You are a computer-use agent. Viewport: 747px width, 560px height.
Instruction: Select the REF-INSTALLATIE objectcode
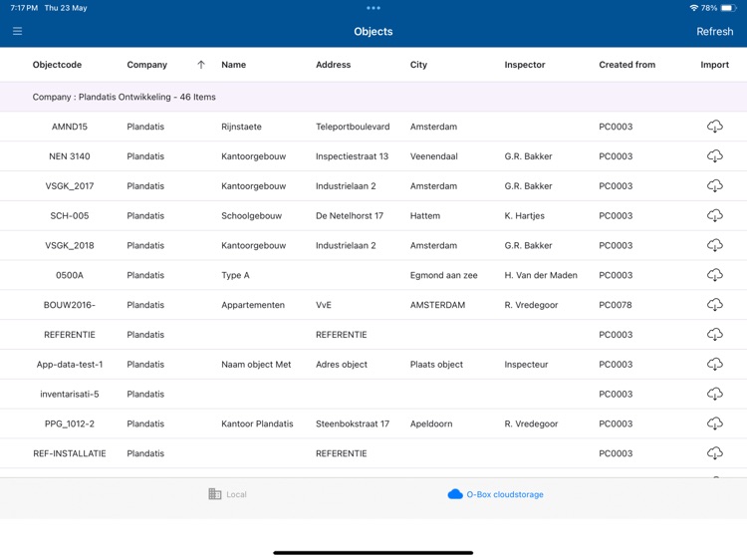(70, 453)
